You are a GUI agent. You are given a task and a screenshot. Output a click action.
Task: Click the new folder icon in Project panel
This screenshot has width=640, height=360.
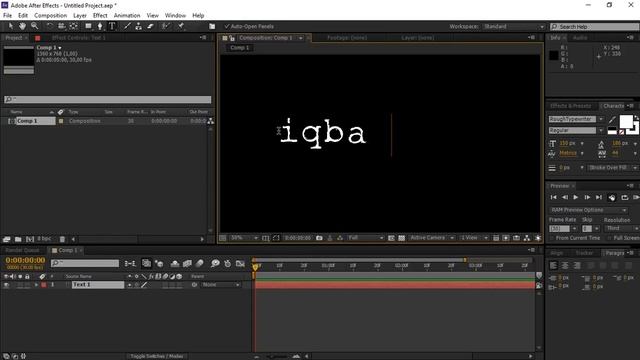(x=18, y=239)
